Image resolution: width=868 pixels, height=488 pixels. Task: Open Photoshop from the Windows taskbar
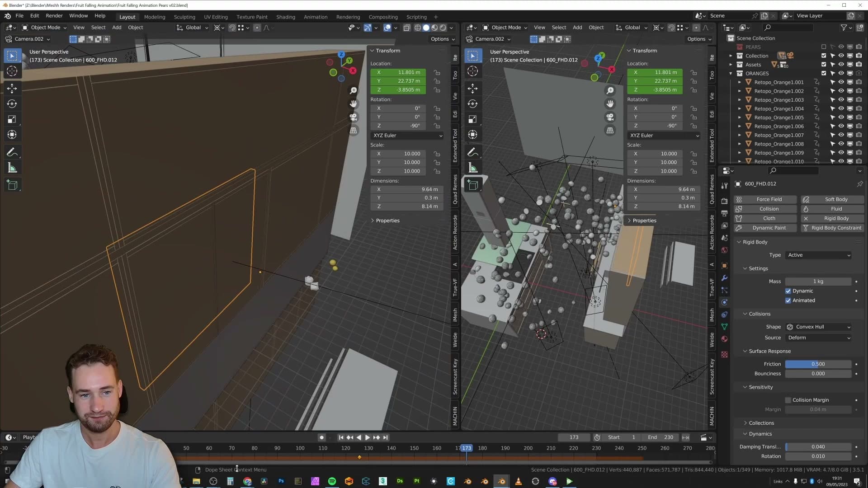[x=281, y=481]
